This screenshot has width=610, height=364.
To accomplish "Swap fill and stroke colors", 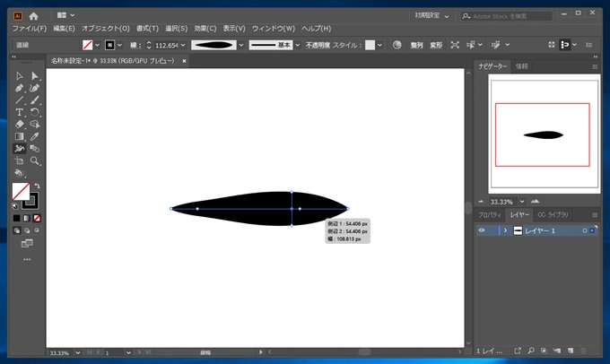I will pyautogui.click(x=38, y=186).
